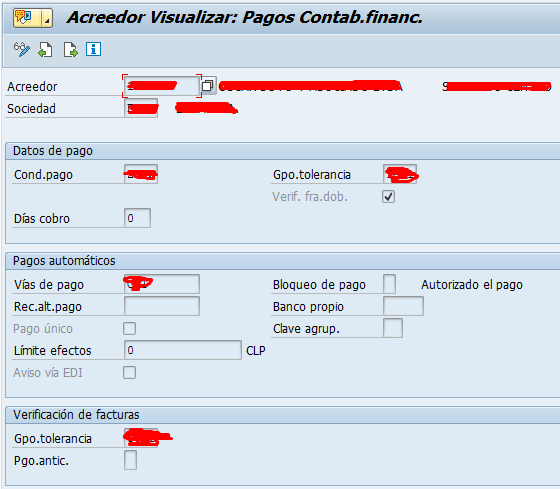
Task: Go to next screen page icon
Action: [x=71, y=49]
